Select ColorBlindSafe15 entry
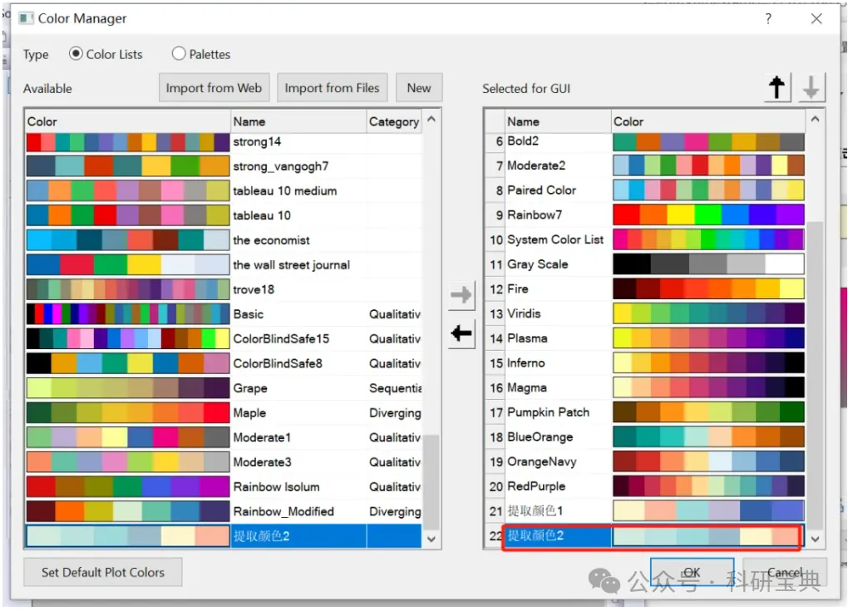 281,338
